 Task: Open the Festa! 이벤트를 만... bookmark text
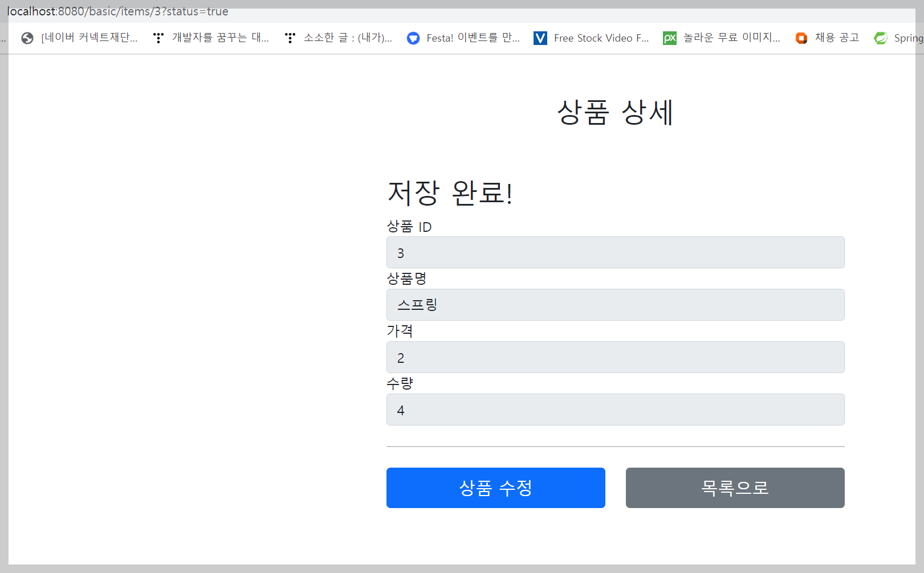(x=473, y=38)
